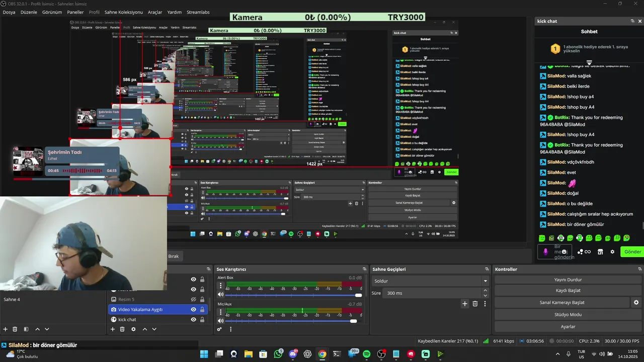644x362 pixels.
Task: Move source up in Sources toolbar
Action: [145, 329]
